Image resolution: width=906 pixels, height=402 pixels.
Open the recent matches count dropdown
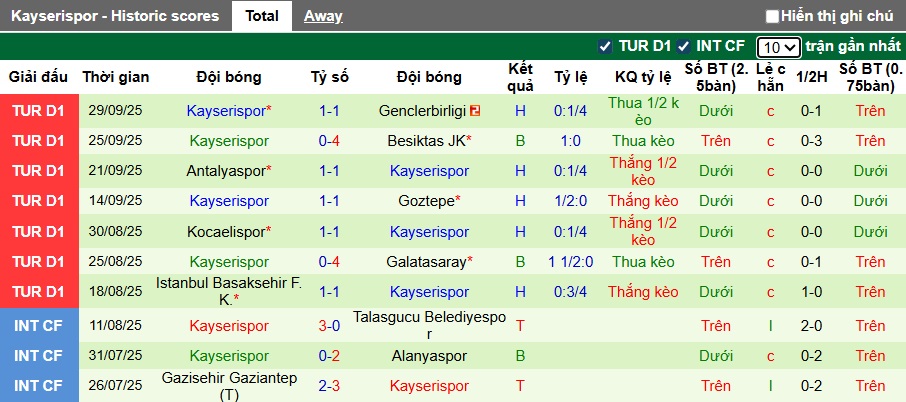778,47
